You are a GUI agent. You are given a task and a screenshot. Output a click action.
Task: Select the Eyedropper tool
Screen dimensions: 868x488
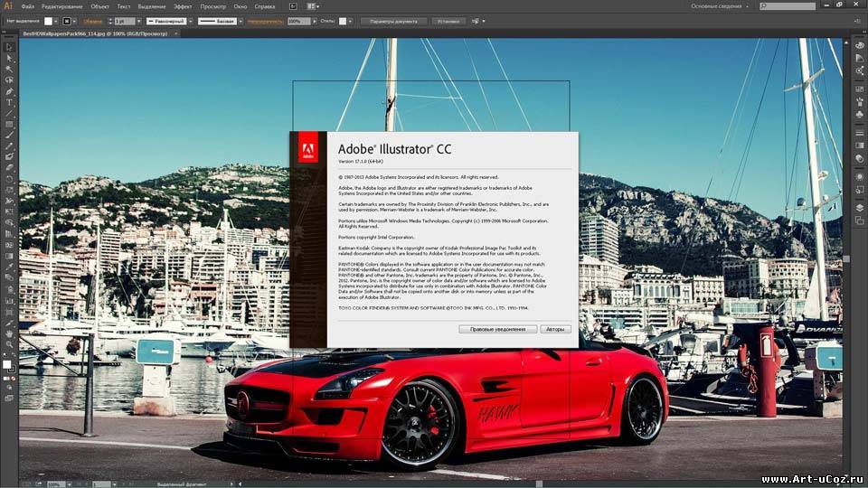[x=9, y=267]
